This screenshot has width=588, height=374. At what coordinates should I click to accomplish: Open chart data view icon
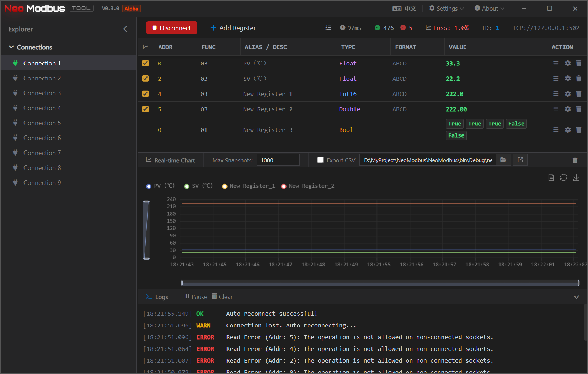click(551, 177)
